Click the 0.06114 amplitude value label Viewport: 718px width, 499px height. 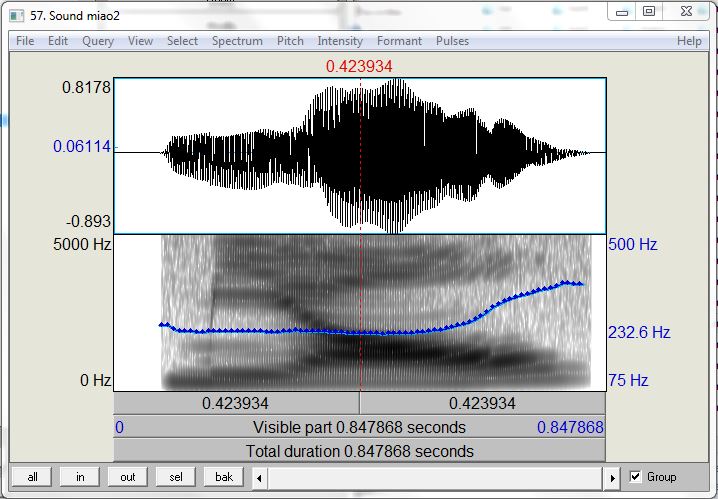82,146
